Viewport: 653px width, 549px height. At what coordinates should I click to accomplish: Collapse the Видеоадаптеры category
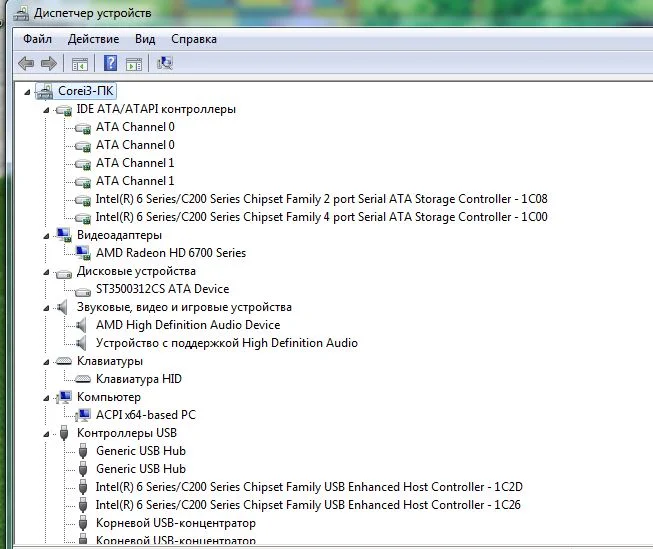coord(47,235)
